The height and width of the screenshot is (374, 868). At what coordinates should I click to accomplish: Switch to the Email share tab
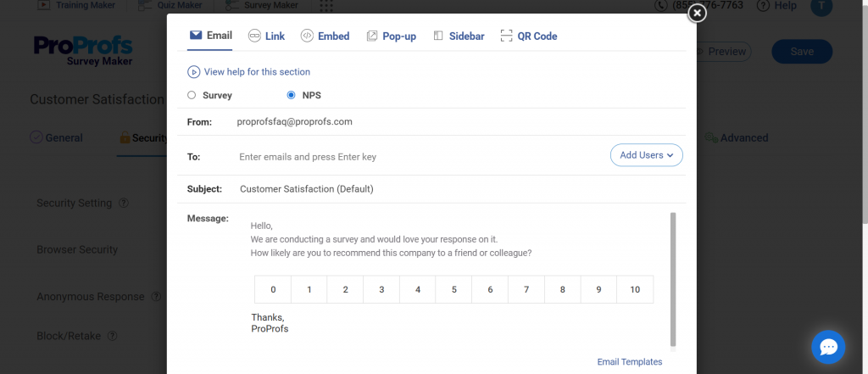click(x=210, y=36)
